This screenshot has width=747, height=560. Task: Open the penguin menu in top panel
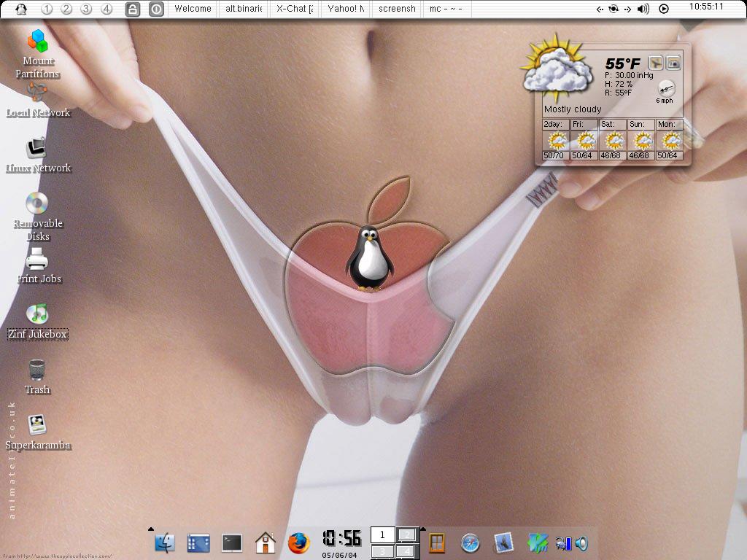point(21,9)
